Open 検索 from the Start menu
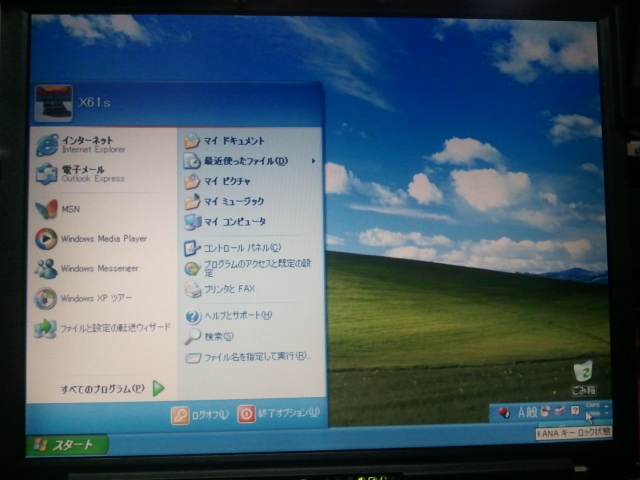 tap(209, 336)
